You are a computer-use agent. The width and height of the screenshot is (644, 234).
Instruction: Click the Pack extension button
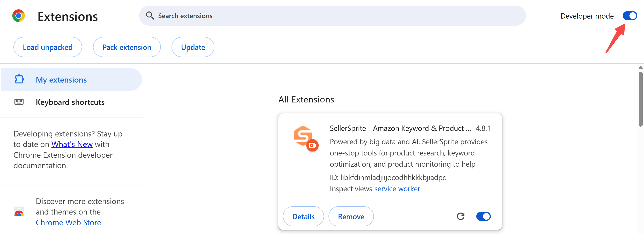point(127,47)
